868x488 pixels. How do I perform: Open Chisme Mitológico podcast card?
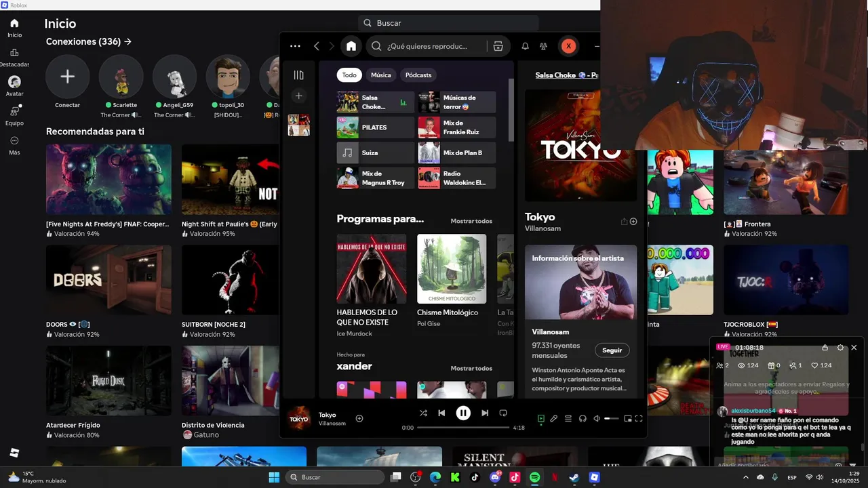coord(452,281)
